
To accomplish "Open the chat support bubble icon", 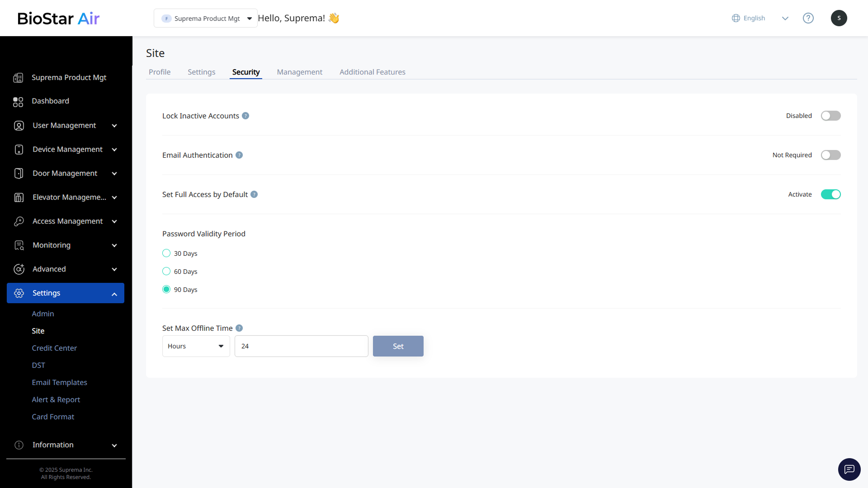I will point(849,469).
